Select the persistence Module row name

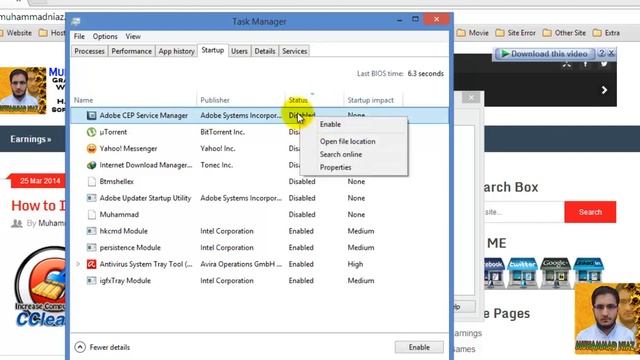click(130, 248)
